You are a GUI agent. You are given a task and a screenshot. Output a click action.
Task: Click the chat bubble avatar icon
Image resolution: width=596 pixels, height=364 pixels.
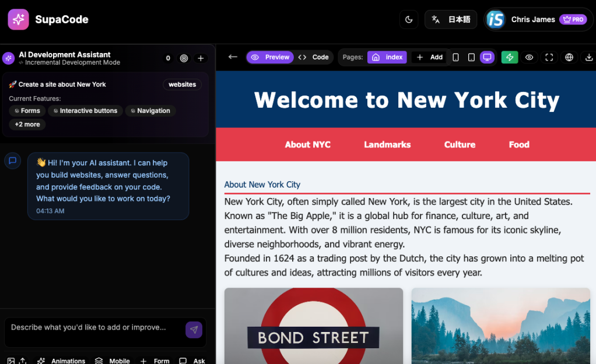coord(13,161)
